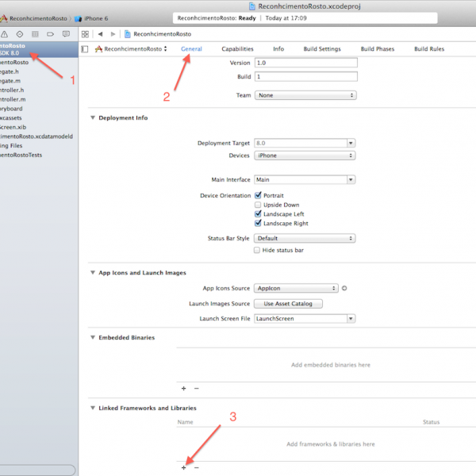Viewport: 476px width, 476px height.
Task: Click the Ready activity status display
Action: (305, 18)
